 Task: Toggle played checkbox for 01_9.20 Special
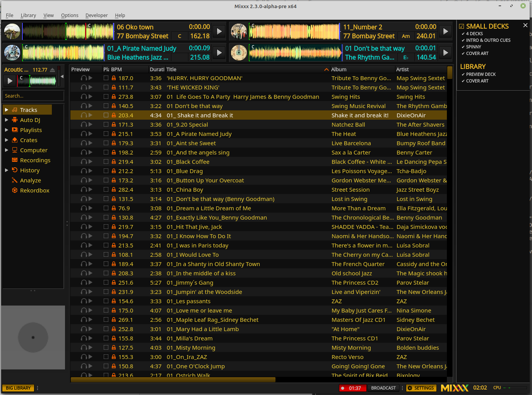pyautogui.click(x=106, y=125)
